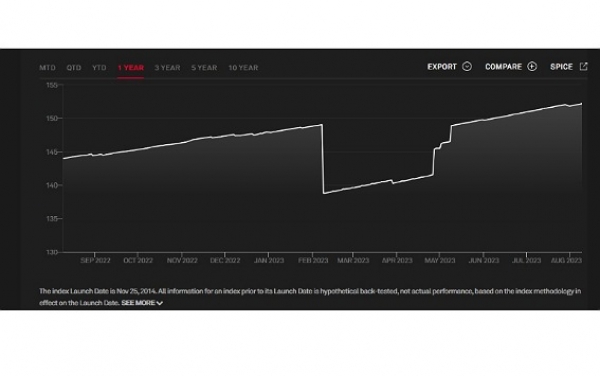Click the COMPARE label button
Screen dimensions: 600x376
click(x=503, y=67)
